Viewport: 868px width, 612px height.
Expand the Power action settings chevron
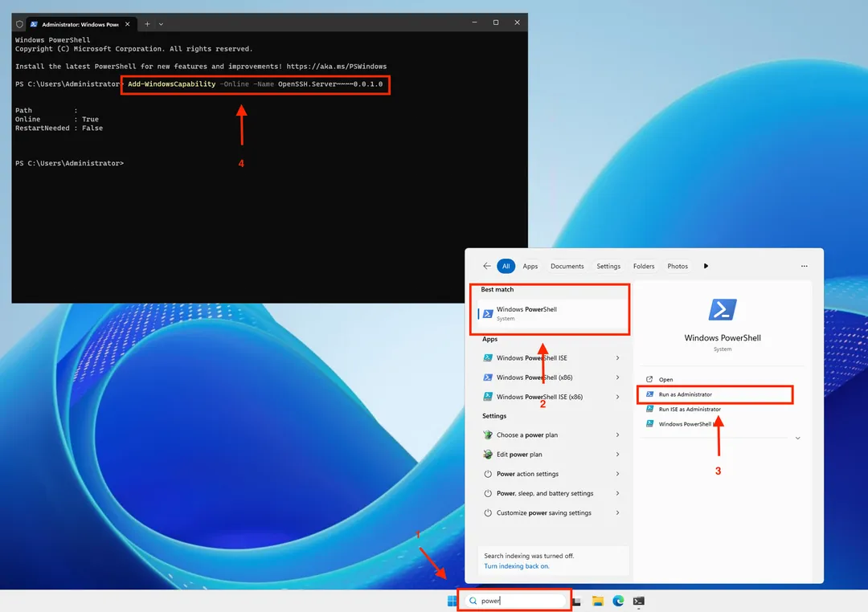click(x=617, y=474)
